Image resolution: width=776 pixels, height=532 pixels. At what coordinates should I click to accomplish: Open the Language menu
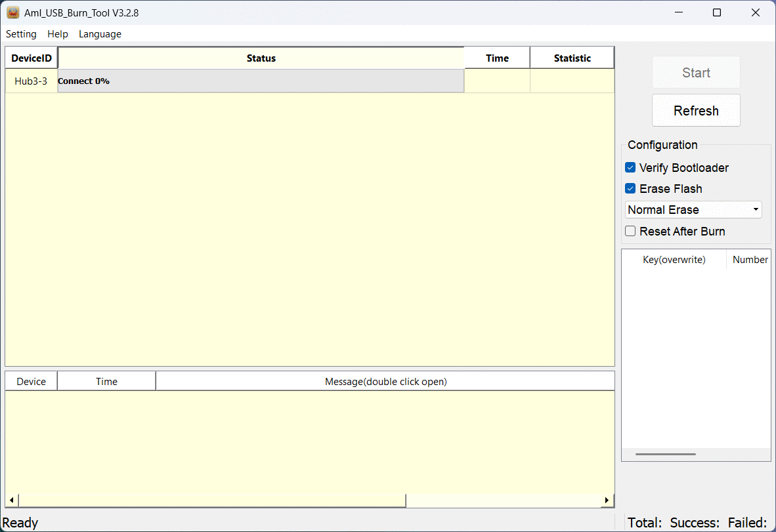[x=100, y=34]
